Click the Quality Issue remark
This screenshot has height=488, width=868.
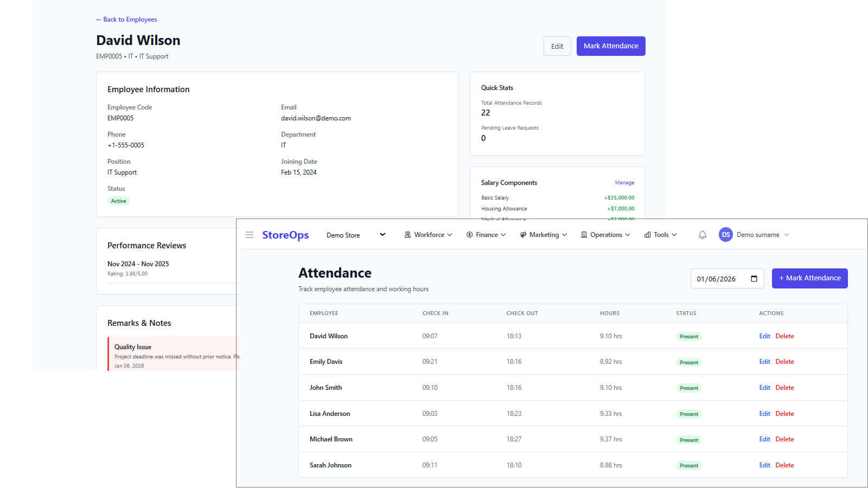[133, 347]
